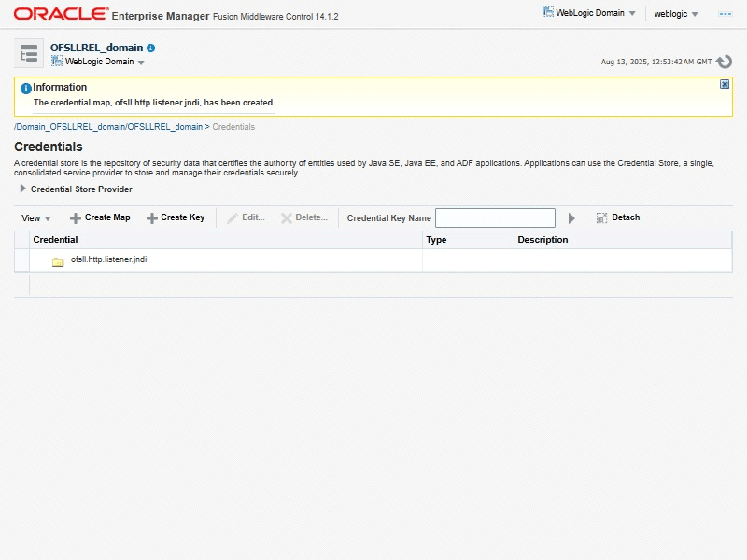Click the Create Key button
The image size is (747, 560).
[x=176, y=217]
